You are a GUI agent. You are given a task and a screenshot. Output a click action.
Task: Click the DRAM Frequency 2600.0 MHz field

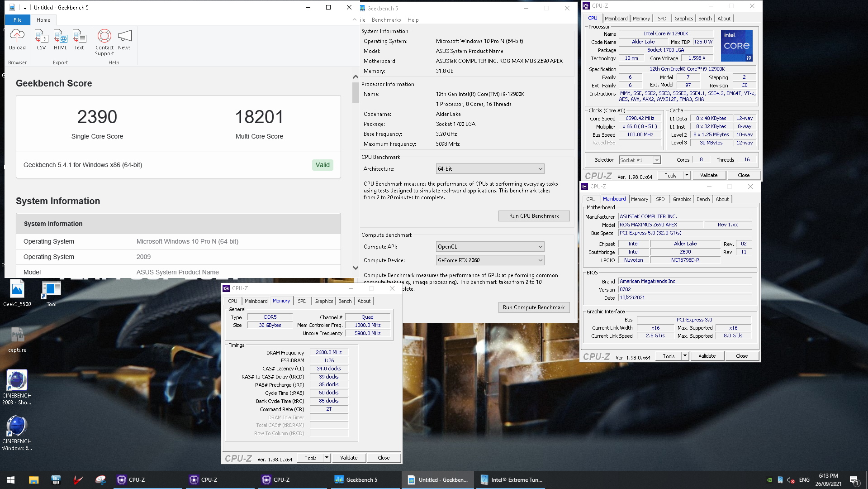tap(329, 352)
